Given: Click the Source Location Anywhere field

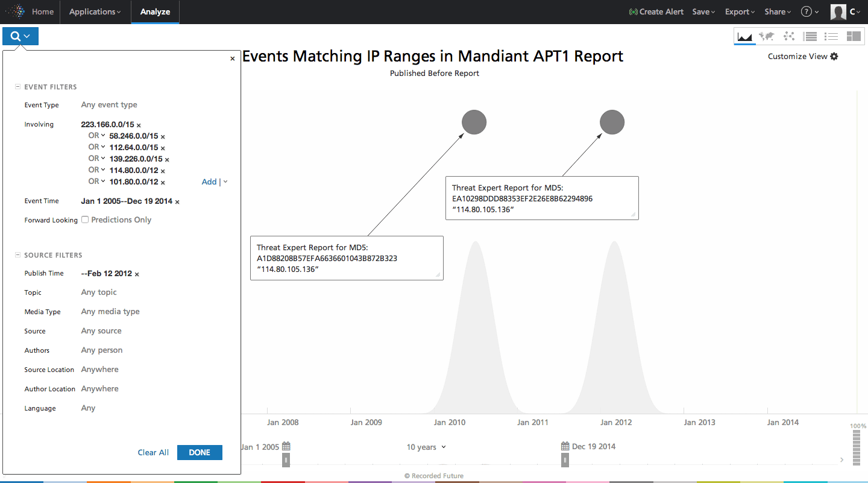Looking at the screenshot, I should click(100, 370).
